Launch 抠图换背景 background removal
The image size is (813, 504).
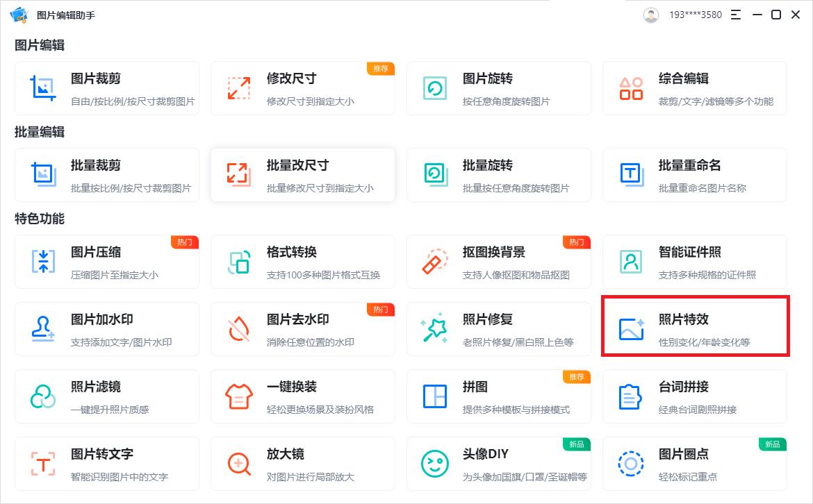pos(499,262)
